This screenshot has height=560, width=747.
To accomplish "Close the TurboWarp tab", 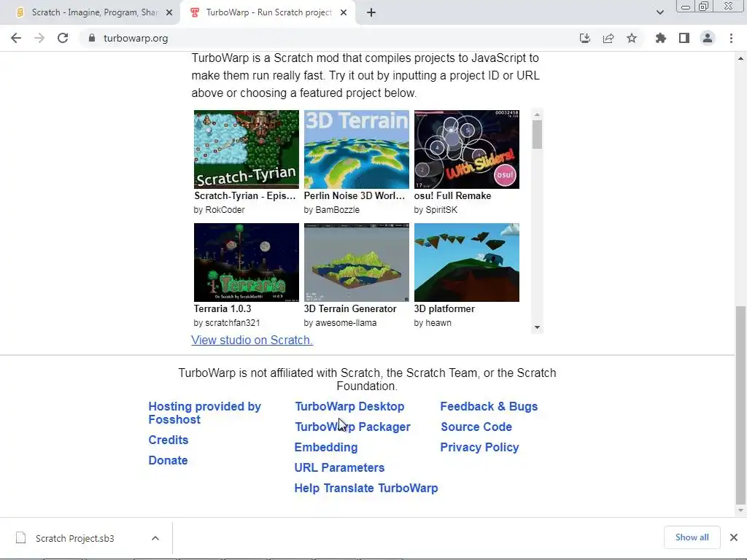I will [344, 12].
